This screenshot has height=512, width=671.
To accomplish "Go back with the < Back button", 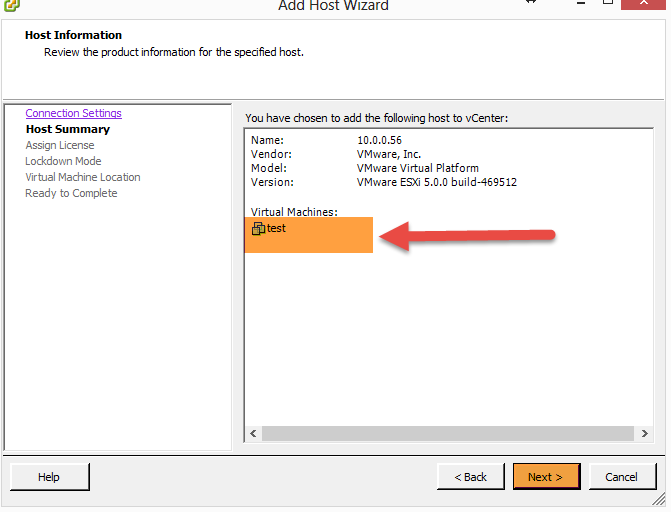I will 471,476.
